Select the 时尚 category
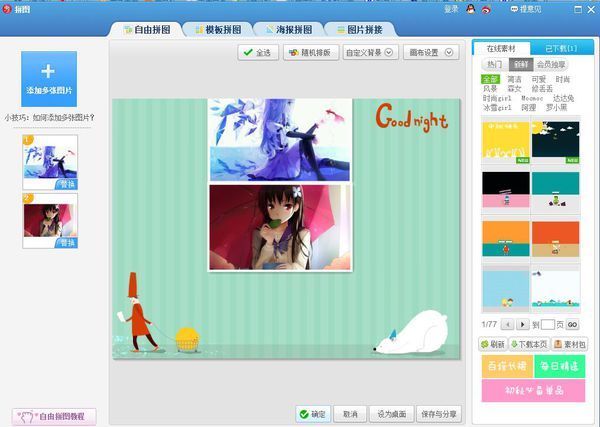Screen dimensions: 600x427 click(x=563, y=79)
